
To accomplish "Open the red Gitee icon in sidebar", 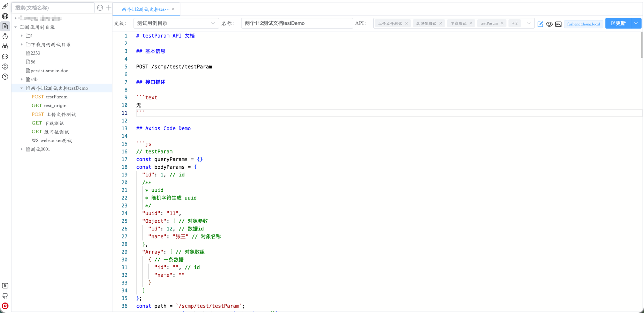I will click(5, 306).
